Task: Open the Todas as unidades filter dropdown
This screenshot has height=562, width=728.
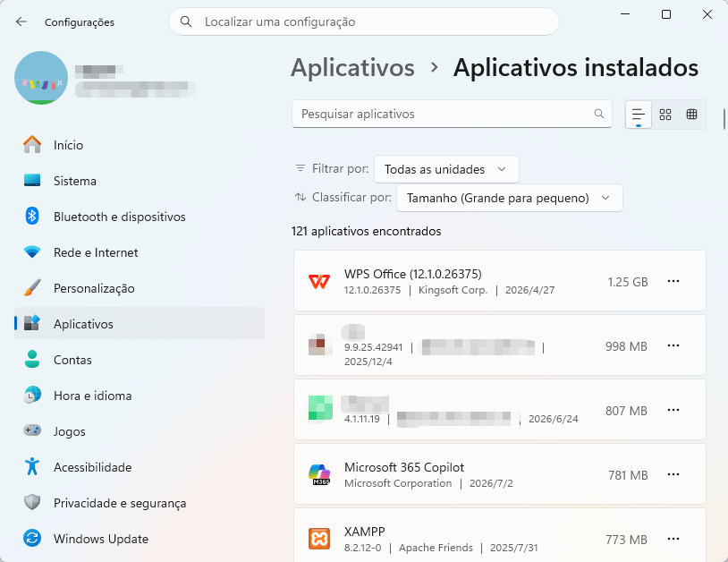Action: [x=446, y=169]
